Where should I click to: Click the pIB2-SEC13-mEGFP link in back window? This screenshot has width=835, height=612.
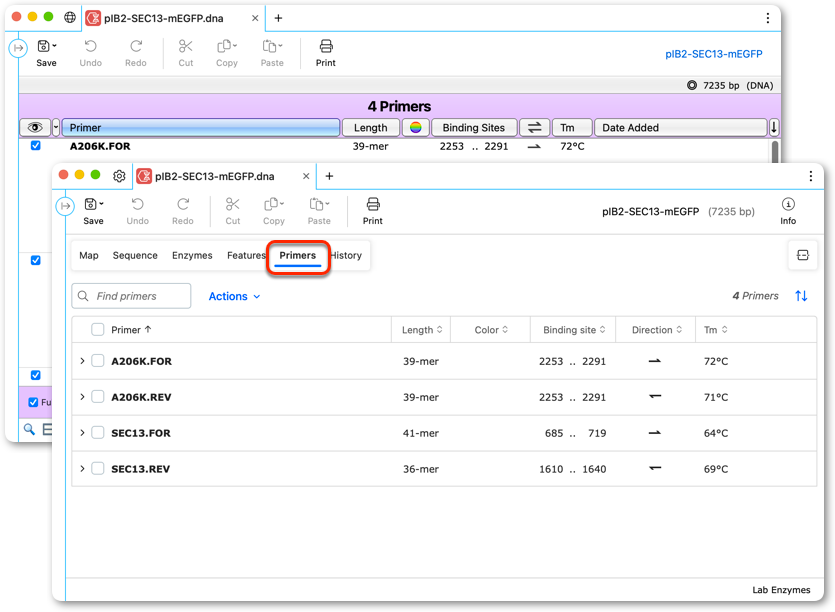tap(714, 54)
